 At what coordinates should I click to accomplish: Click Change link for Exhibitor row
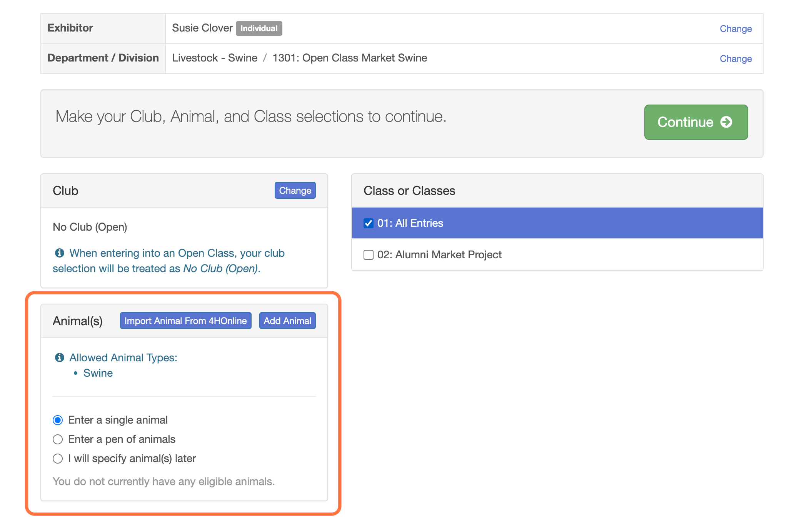coord(736,29)
